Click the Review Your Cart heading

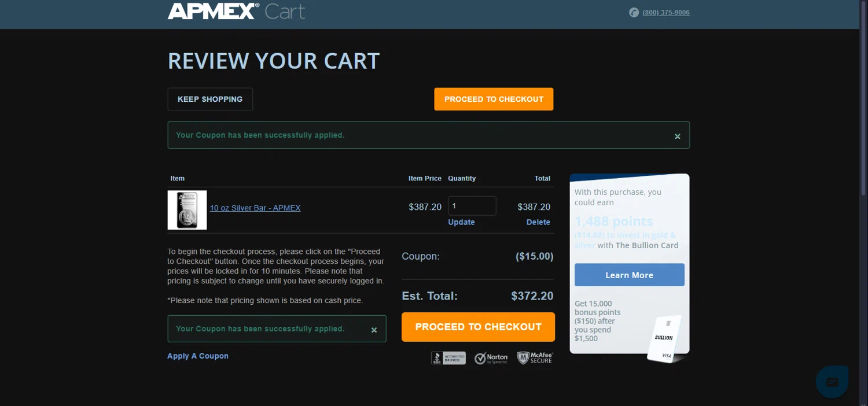(x=274, y=61)
